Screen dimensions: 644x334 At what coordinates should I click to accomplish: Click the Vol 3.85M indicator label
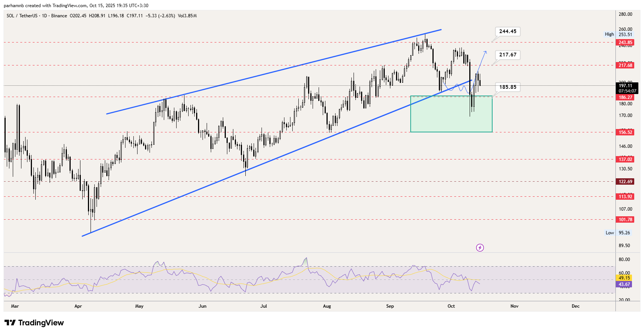tap(187, 16)
